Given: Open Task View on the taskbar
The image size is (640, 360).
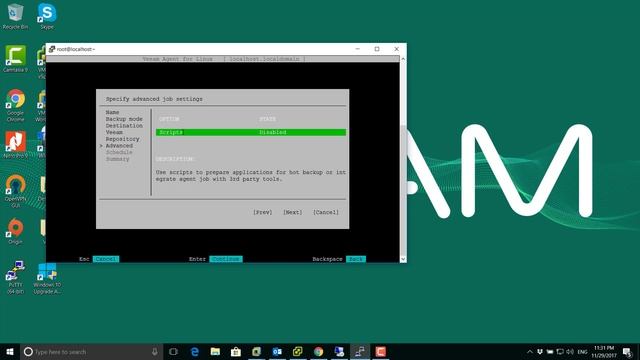Looking at the screenshot, I should [x=173, y=351].
